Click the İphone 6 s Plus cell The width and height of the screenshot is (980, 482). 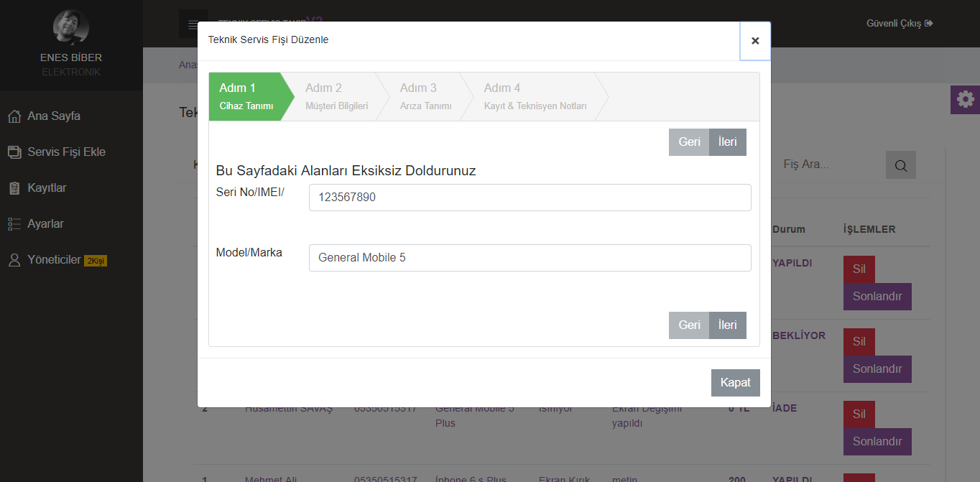click(471, 479)
